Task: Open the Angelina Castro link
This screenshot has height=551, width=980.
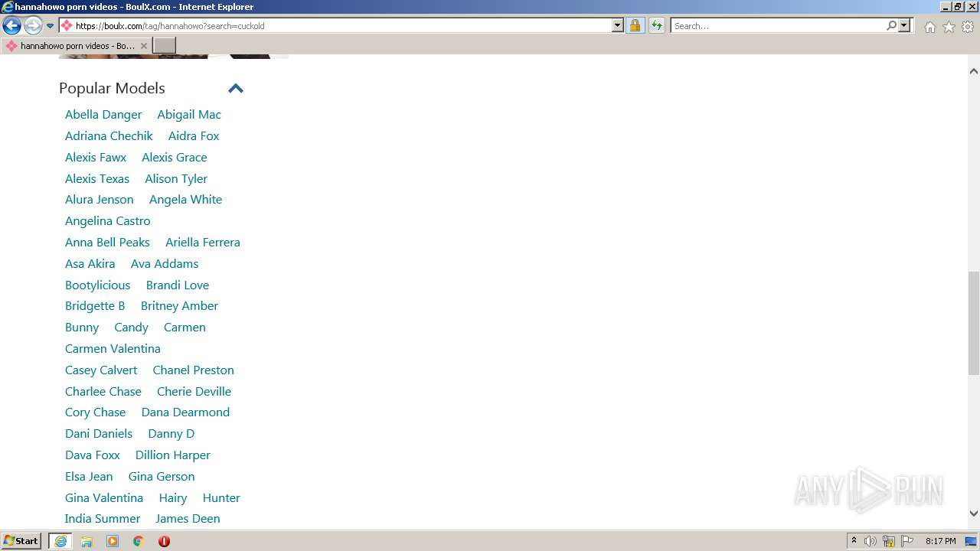Action: coord(108,220)
